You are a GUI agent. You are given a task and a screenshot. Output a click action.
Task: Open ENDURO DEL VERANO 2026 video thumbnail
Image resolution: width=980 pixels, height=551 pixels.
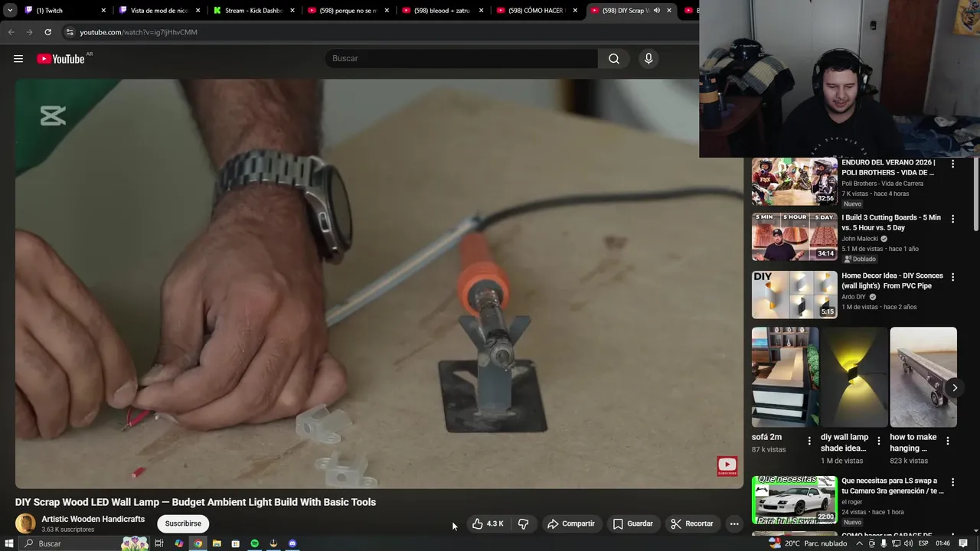coord(795,181)
